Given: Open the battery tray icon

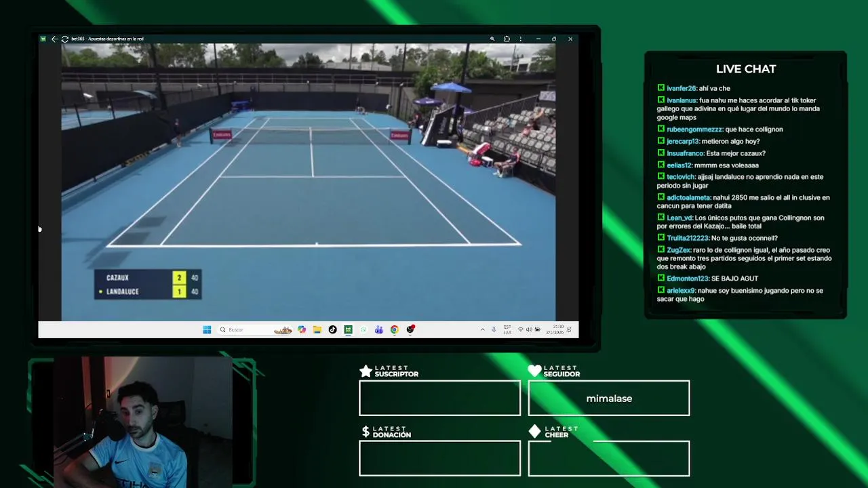Looking at the screenshot, I should coord(538,329).
